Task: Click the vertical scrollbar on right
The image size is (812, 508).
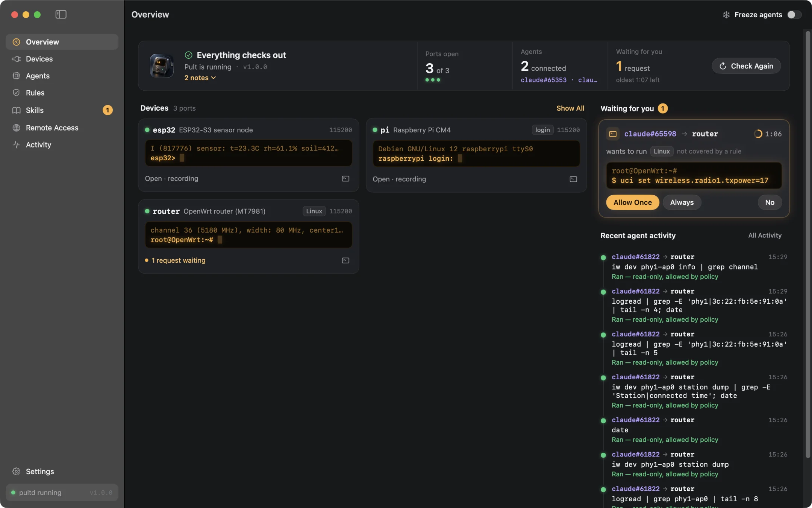Action: pos(808,245)
